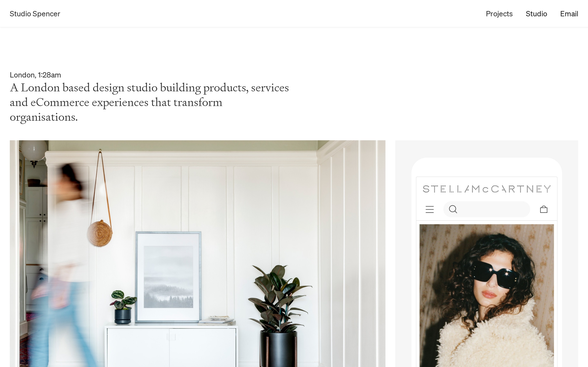Click the framed misty landscape print
Image resolution: width=588 pixels, height=367 pixels.
pos(168,277)
